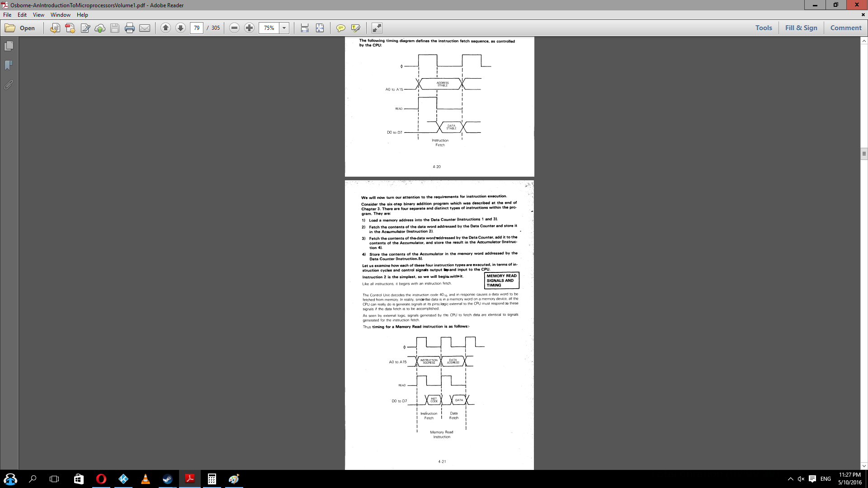Viewport: 868px width, 488px height.
Task: Zoom out with the minus button
Action: (x=234, y=28)
